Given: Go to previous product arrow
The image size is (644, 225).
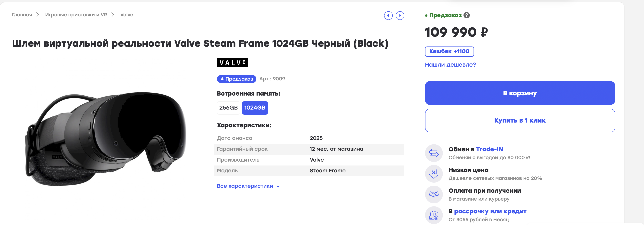Looking at the screenshot, I should 388,16.
